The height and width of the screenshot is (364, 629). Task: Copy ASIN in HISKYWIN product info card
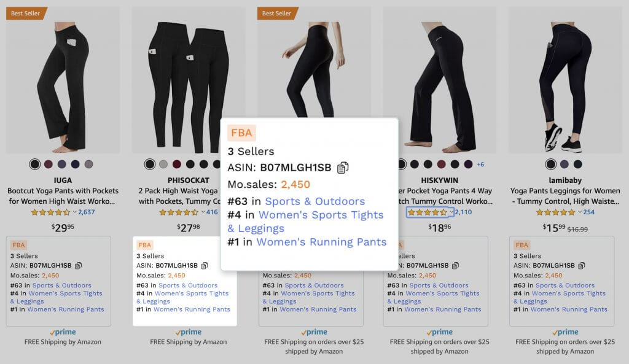coord(455,265)
